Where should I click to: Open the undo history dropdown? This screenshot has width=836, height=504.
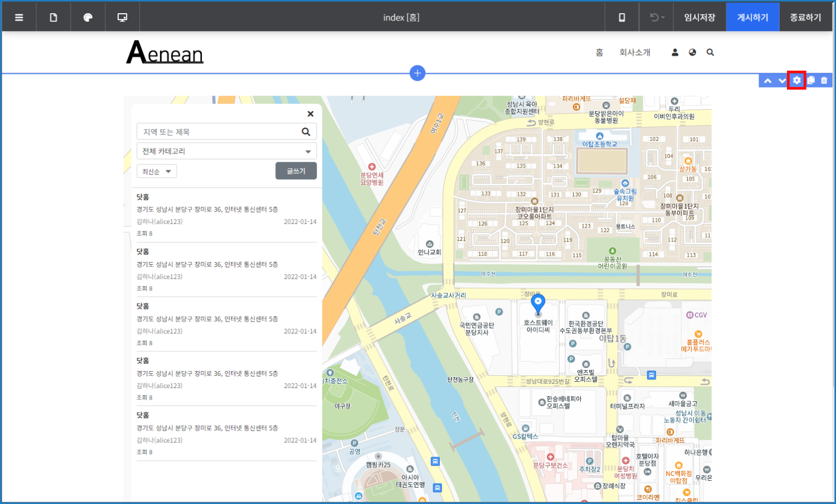[657, 17]
